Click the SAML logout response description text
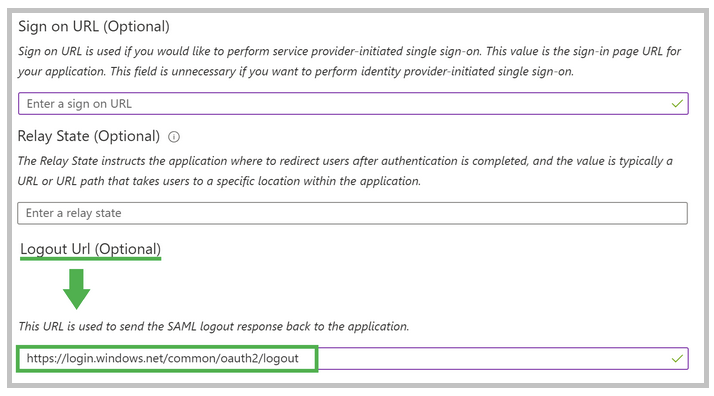 pos(214,326)
